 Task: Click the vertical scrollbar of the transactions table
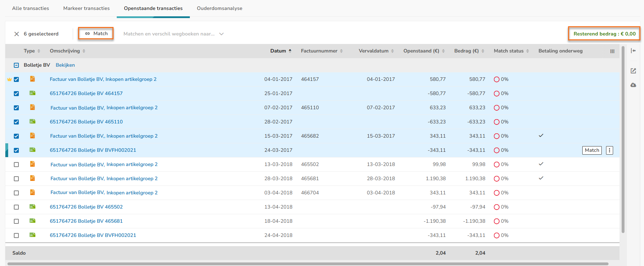tap(623, 139)
